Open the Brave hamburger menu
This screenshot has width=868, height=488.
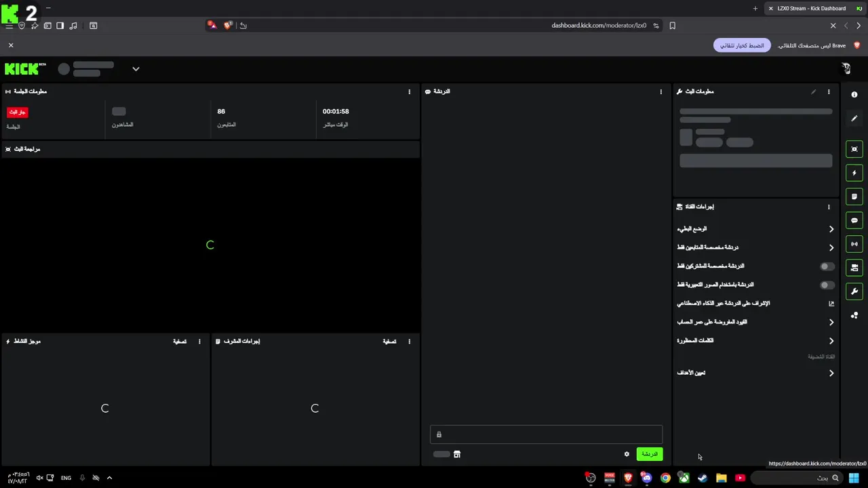[9, 26]
